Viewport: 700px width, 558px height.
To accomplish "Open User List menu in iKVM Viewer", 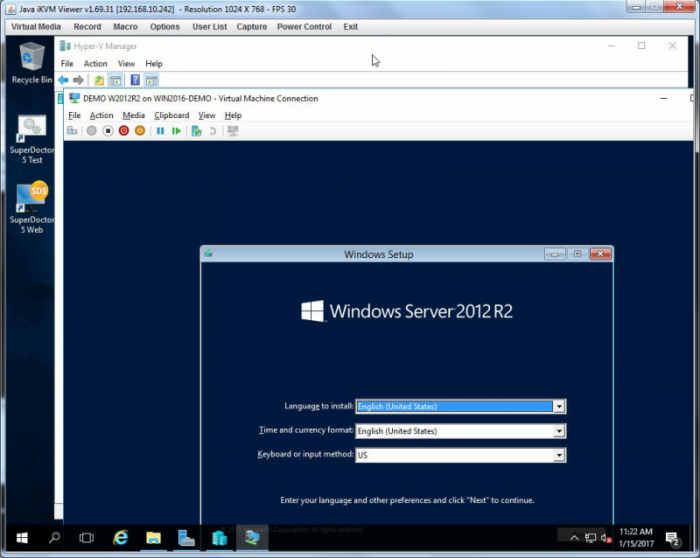I will [209, 27].
